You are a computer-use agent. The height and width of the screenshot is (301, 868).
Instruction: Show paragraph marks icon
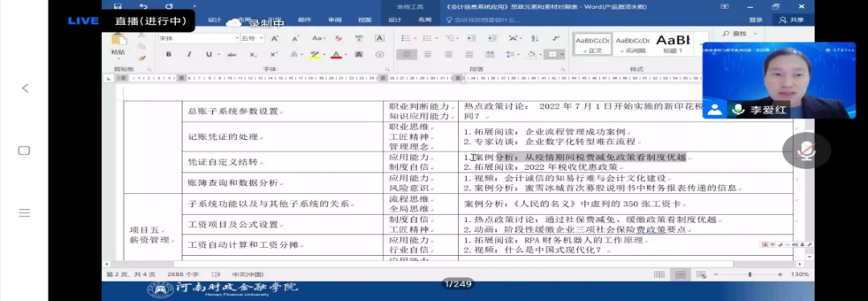point(556,39)
